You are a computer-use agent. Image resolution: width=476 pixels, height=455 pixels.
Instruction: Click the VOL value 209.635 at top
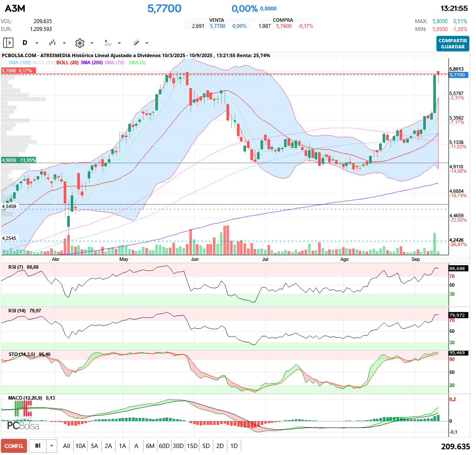(43, 21)
